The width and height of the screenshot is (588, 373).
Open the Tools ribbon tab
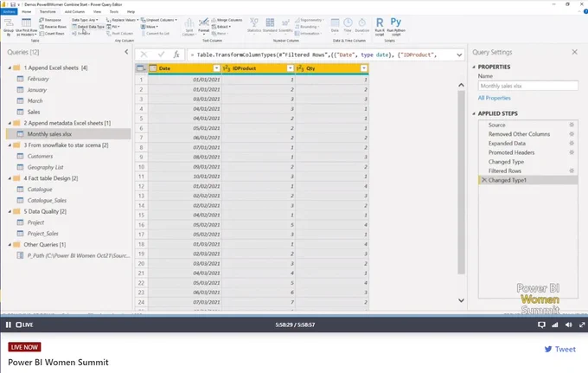pos(114,11)
